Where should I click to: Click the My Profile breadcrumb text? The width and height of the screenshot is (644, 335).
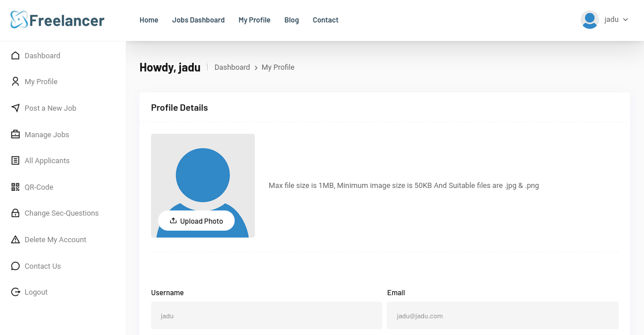(278, 67)
